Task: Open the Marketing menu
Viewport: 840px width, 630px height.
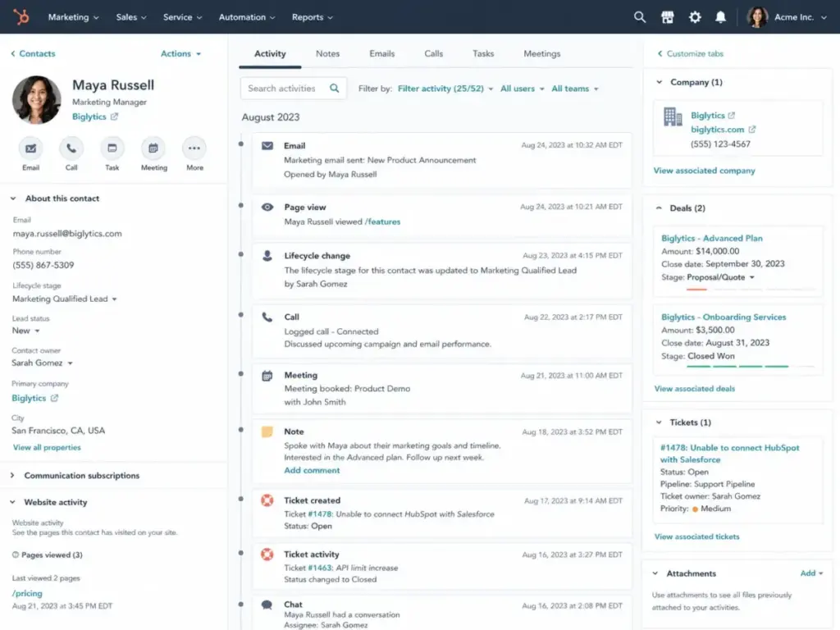Action: point(73,17)
